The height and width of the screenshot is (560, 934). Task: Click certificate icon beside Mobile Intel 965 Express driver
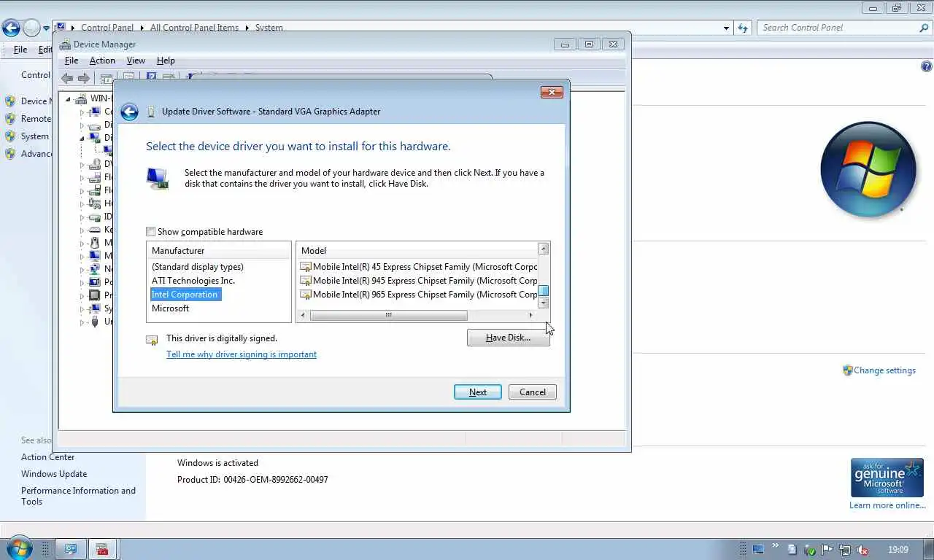point(306,295)
